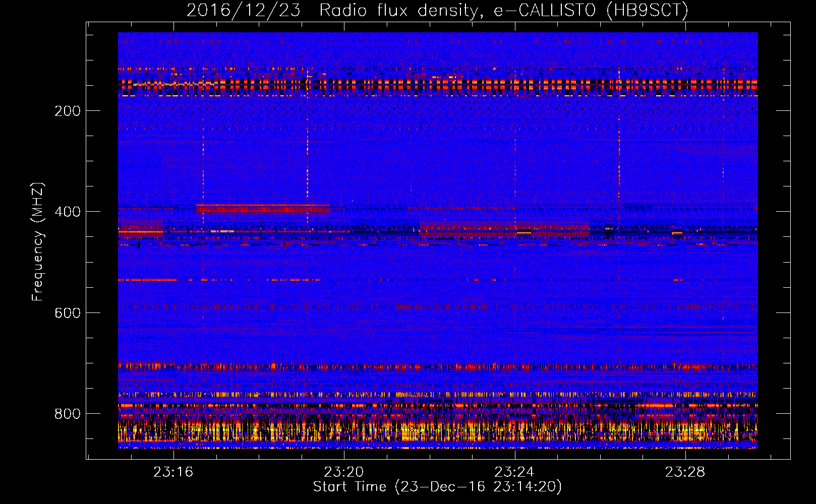Click the bright yellow noise band below 800 MHz
This screenshot has width=816, height=504.
pos(438,429)
